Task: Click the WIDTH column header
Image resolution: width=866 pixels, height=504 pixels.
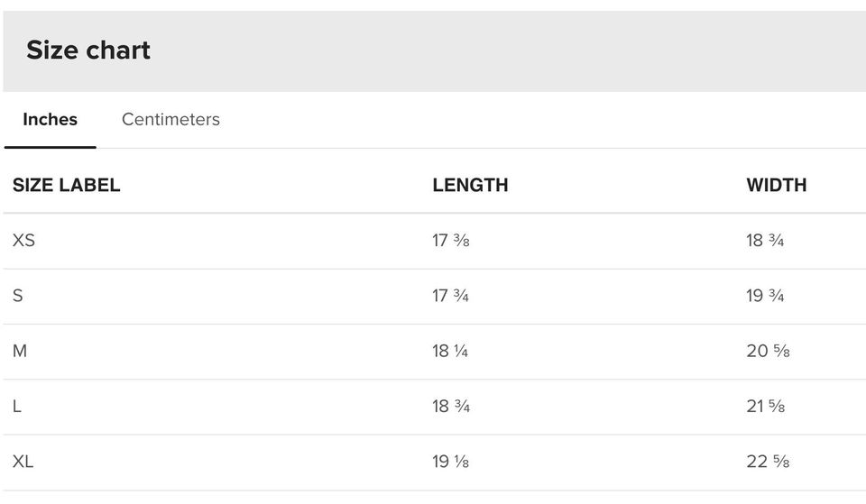Action: (776, 185)
